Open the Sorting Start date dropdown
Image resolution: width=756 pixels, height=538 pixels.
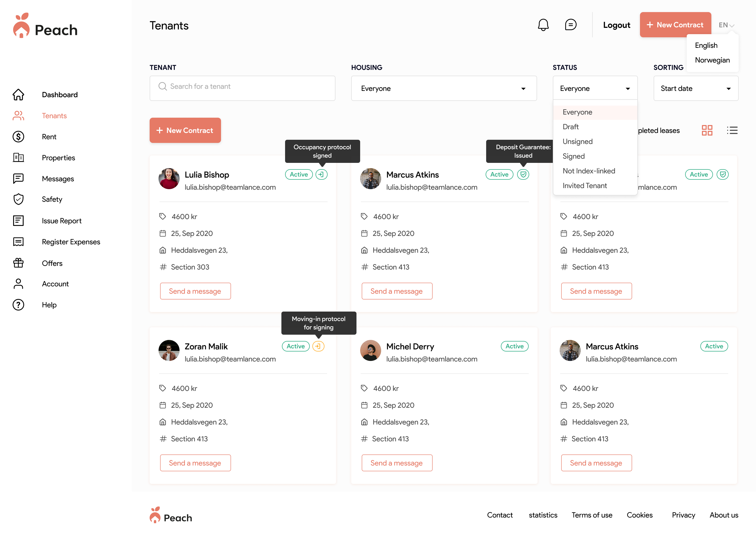(695, 89)
